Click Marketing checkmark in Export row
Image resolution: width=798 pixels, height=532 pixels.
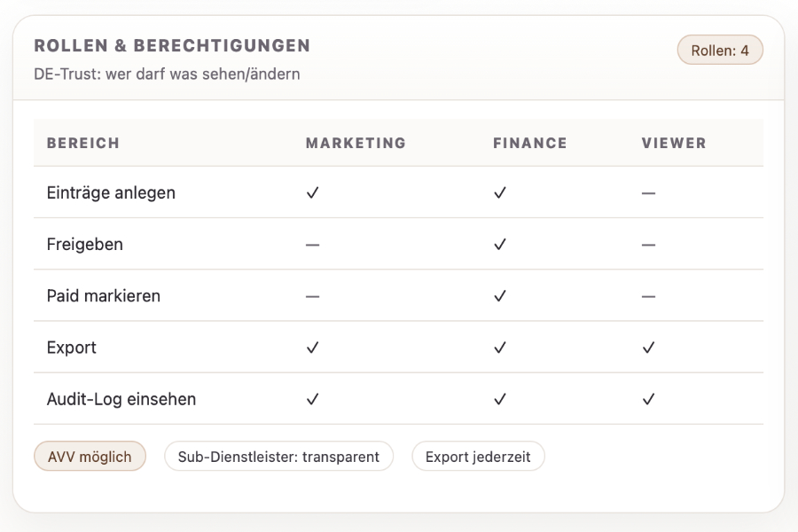point(312,348)
